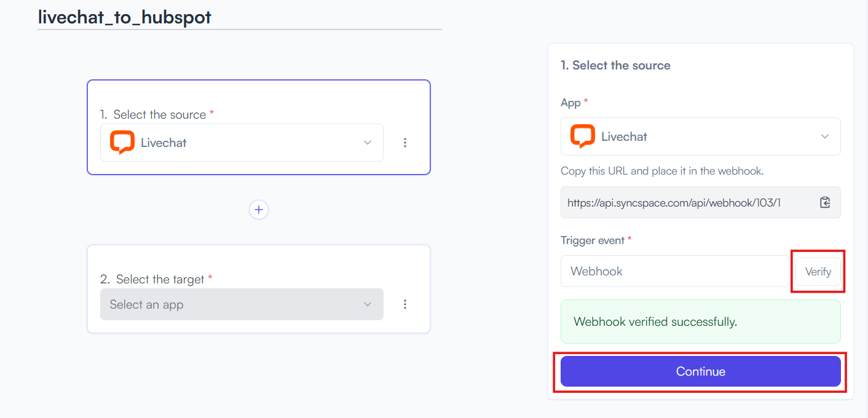Click the '1. Select the source' panel heading
Viewport: 868px width, 418px height.
[615, 65]
